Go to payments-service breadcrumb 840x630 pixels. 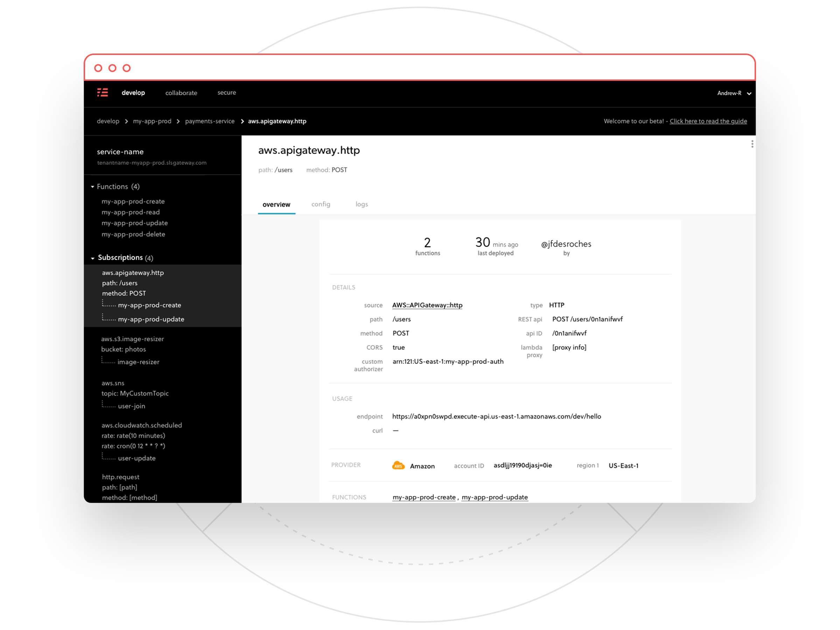pos(210,121)
